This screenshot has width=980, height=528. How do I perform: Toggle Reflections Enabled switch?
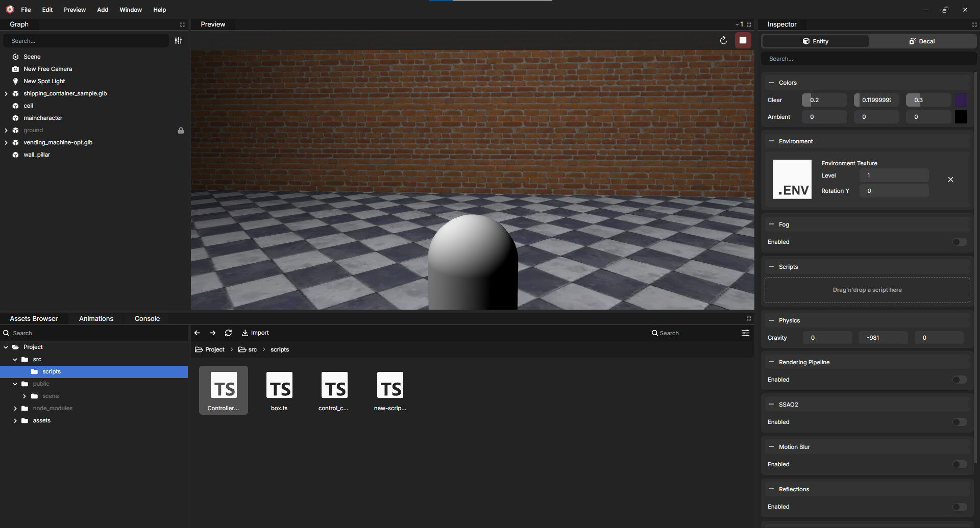tap(960, 507)
